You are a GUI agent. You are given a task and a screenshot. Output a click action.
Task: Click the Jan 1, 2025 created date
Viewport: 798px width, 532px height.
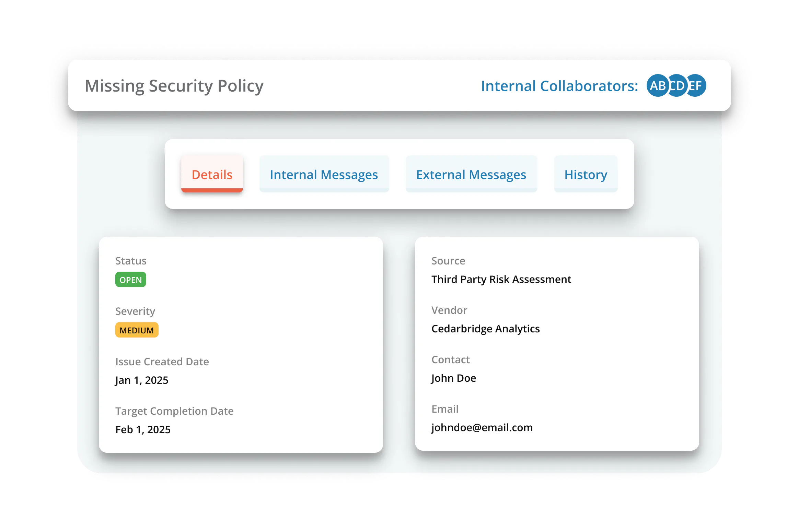[x=142, y=380]
